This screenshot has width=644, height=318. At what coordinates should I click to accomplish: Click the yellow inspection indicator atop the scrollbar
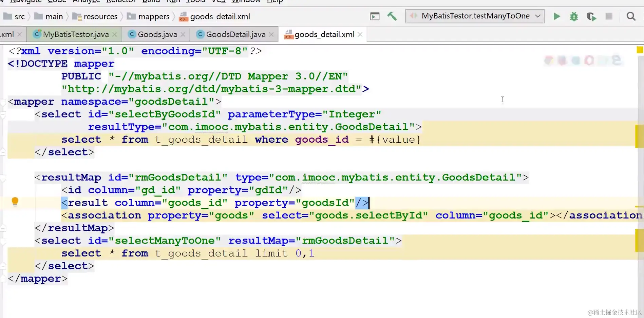(x=640, y=50)
